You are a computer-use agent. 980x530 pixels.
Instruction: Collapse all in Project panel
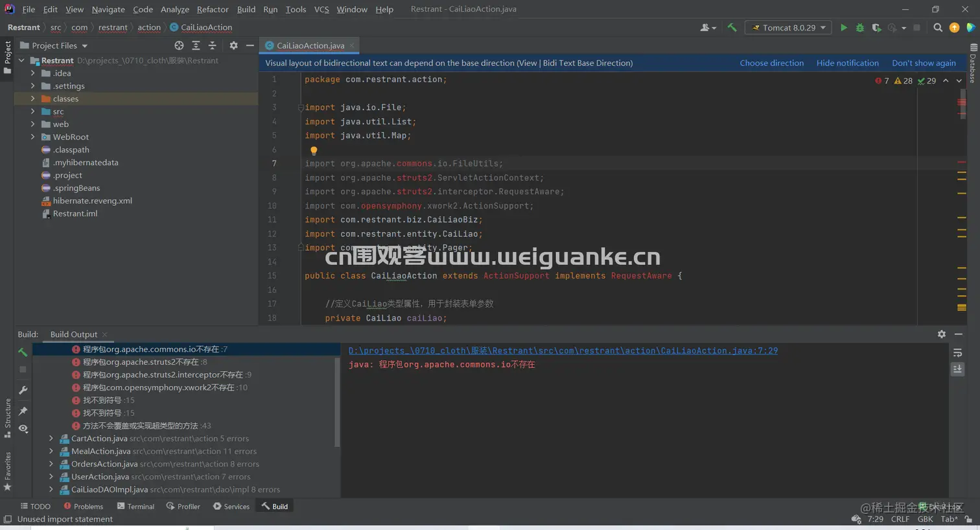click(x=212, y=45)
